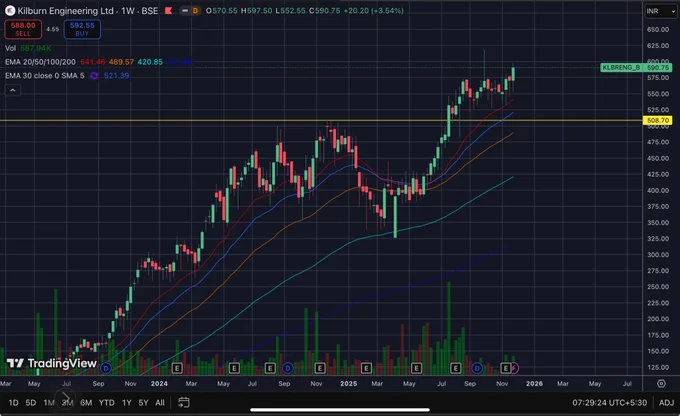680x416 pixels.
Task: Open symbol search via Kilburn Engineering Ltd title
Action: [65, 11]
